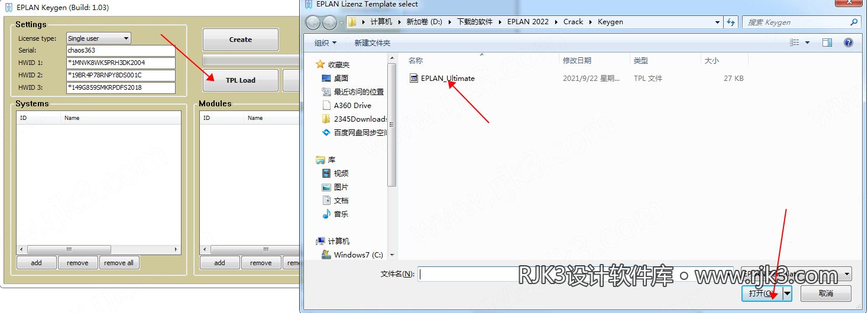The width and height of the screenshot is (868, 313).
Task: Click the Modules list horizontal scrollbar
Action: coord(250,249)
